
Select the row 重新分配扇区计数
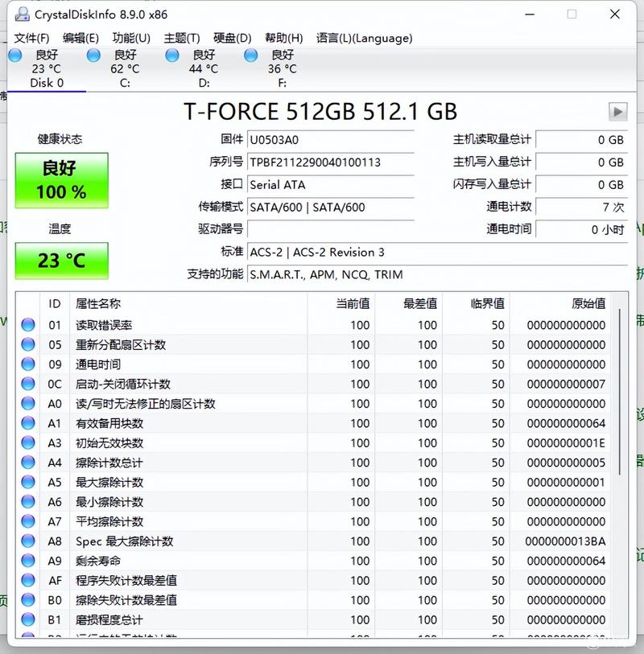(313, 344)
